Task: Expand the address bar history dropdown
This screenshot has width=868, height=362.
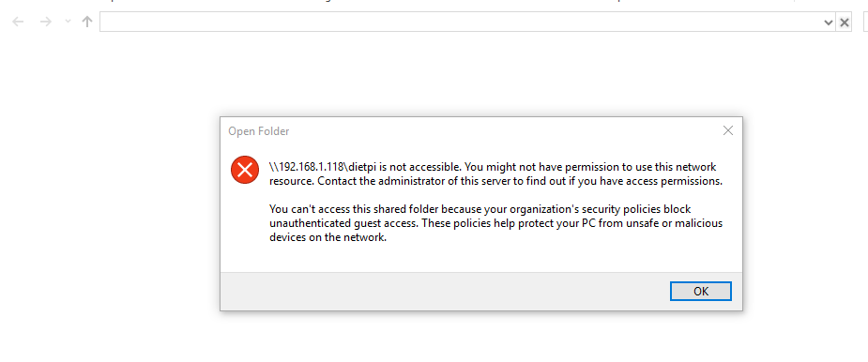Action: (829, 23)
